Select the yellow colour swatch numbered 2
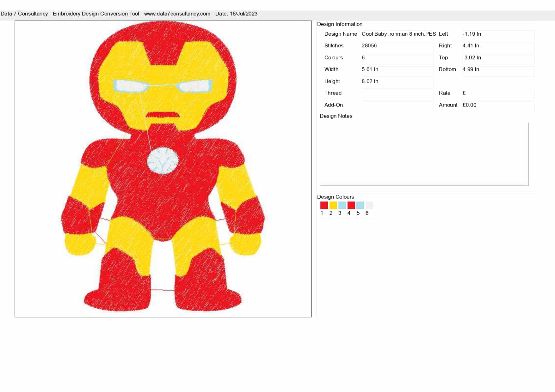 333,205
